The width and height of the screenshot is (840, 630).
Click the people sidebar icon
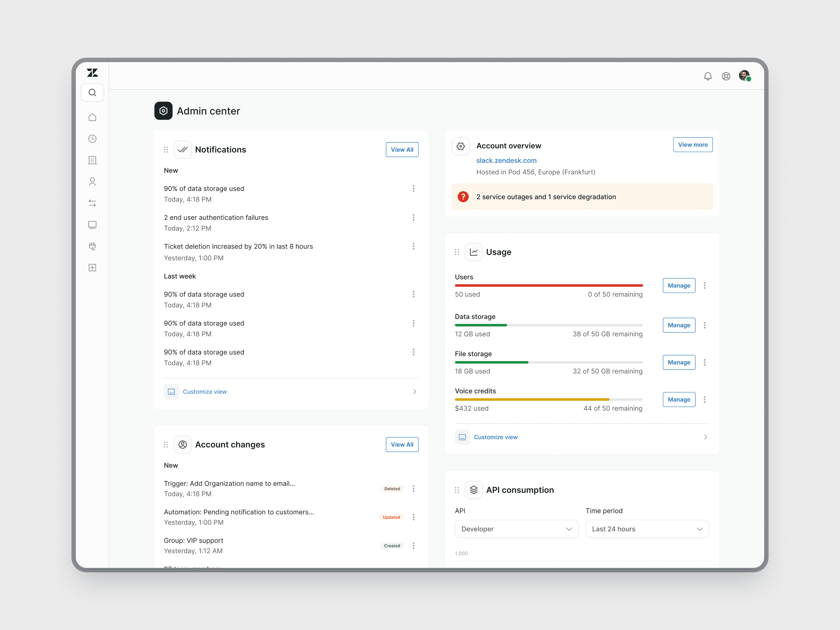[x=92, y=182]
